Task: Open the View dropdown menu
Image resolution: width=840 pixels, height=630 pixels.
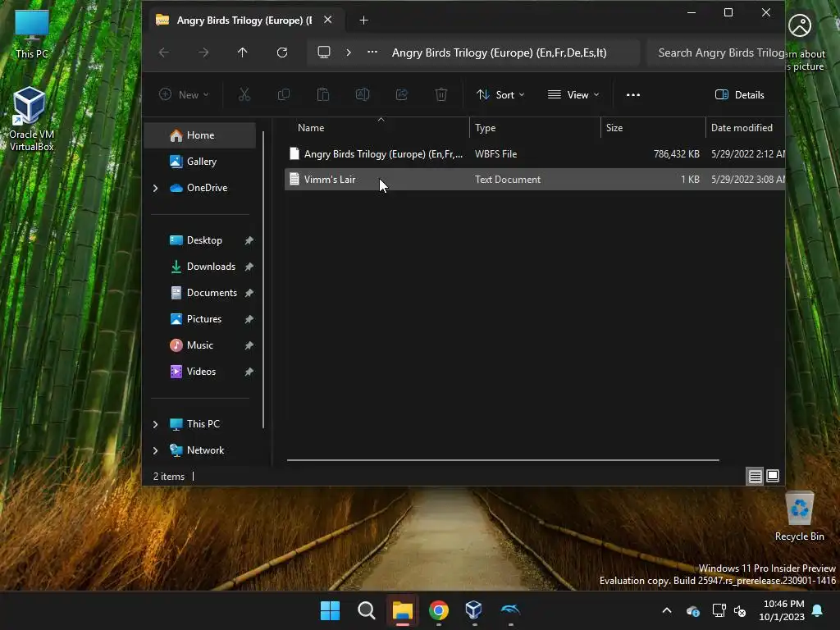Action: (573, 95)
